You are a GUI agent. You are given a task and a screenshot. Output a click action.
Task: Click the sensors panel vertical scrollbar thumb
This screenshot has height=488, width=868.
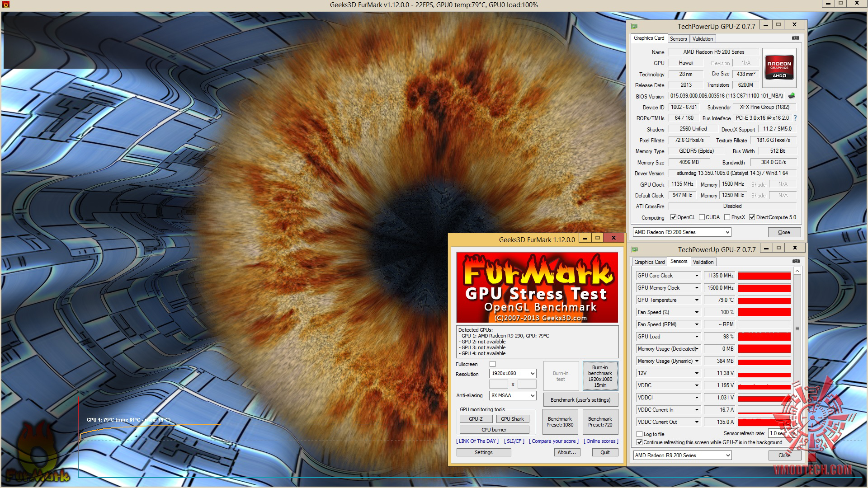click(797, 328)
